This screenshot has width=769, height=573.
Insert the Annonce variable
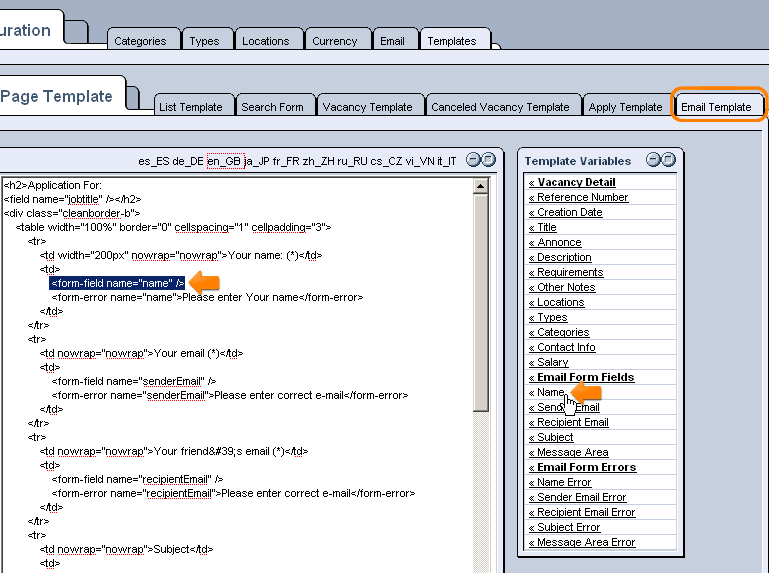[555, 242]
